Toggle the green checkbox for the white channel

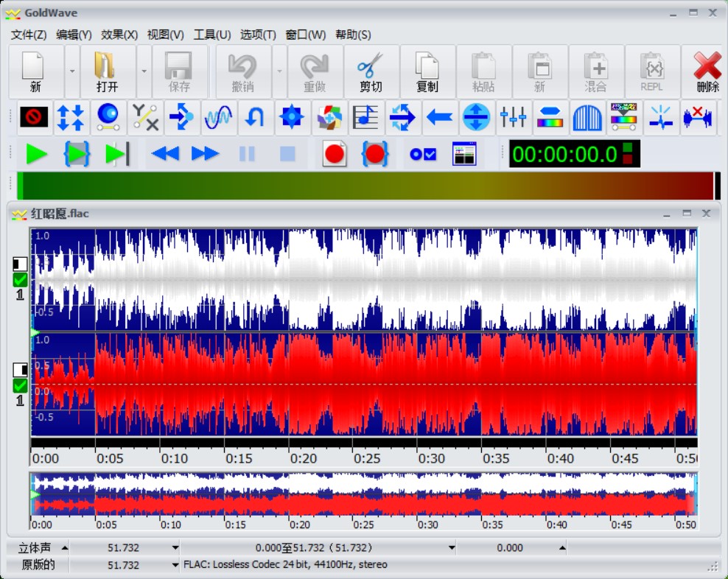click(x=20, y=280)
